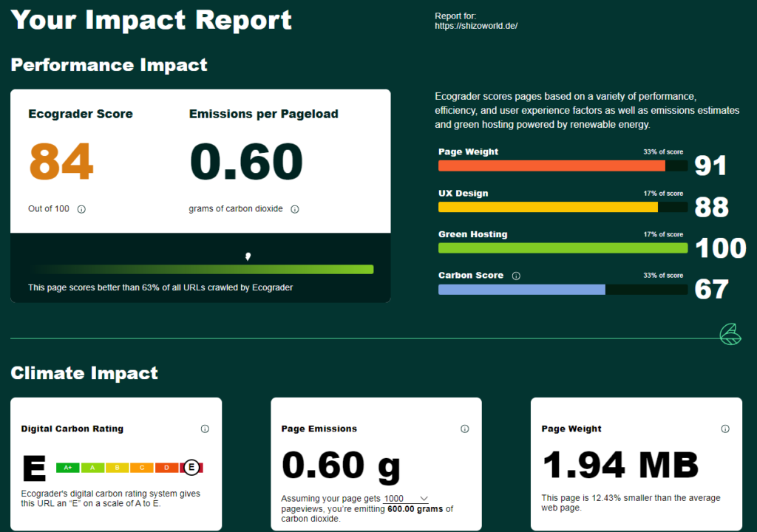The height and width of the screenshot is (532, 757).
Task: Click the https://shizoworld.de/ report URL
Action: (x=476, y=26)
